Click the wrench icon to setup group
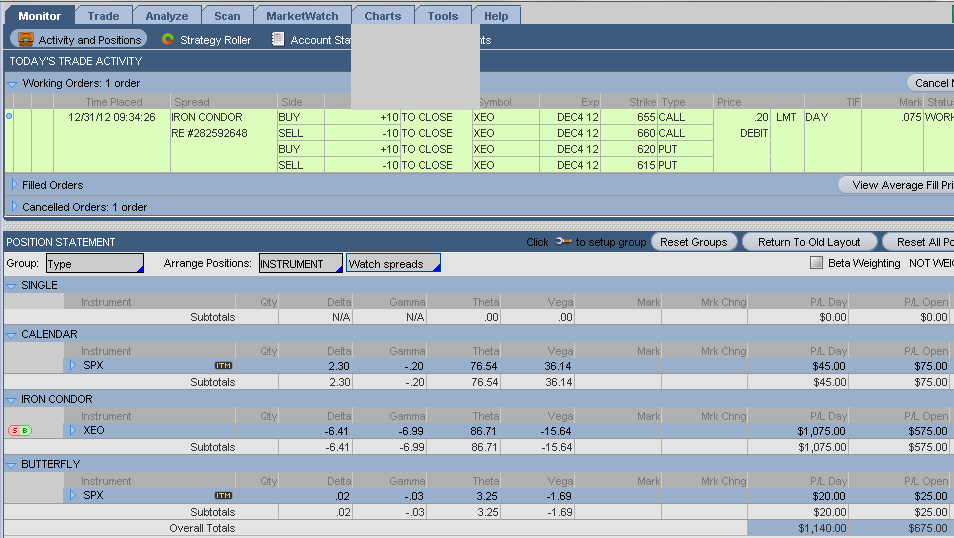The image size is (954, 538). [563, 242]
